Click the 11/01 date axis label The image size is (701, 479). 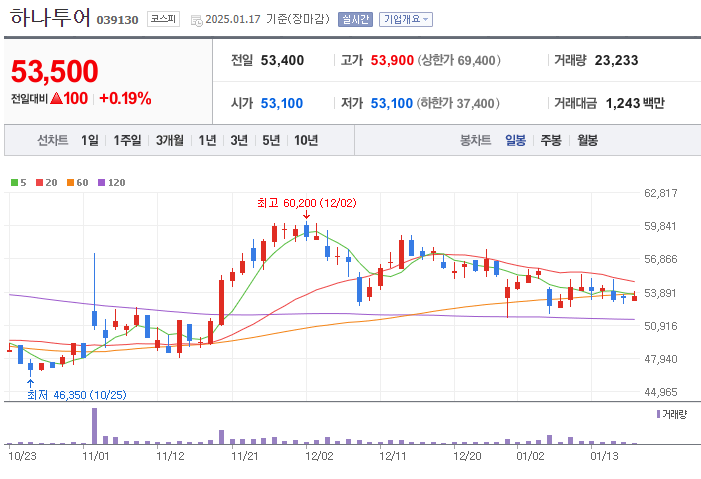tap(96, 456)
